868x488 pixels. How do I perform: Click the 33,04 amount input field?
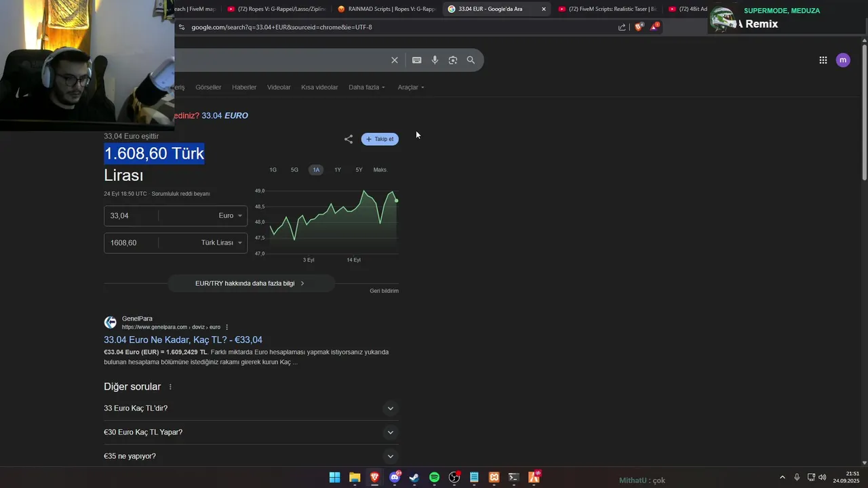coord(132,216)
